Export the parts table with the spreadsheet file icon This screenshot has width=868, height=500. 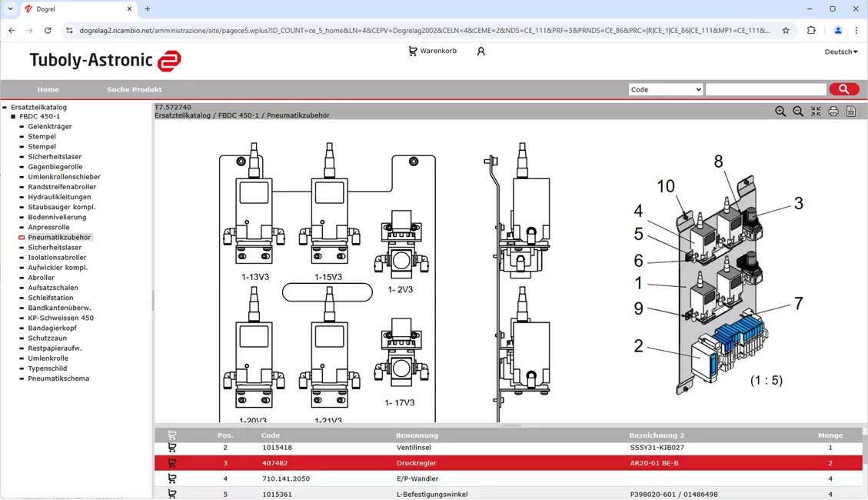click(x=851, y=112)
